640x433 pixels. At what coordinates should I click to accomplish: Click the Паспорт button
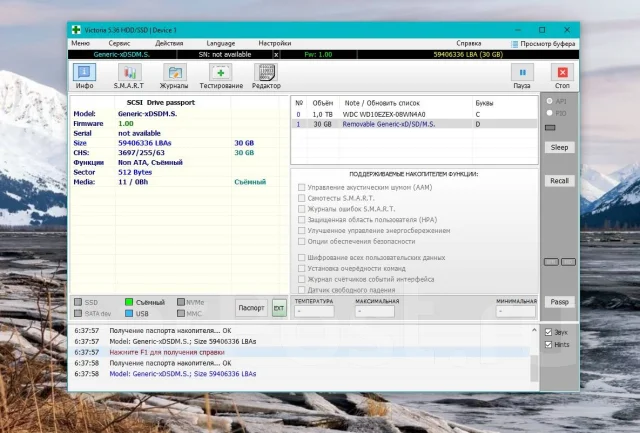251,308
